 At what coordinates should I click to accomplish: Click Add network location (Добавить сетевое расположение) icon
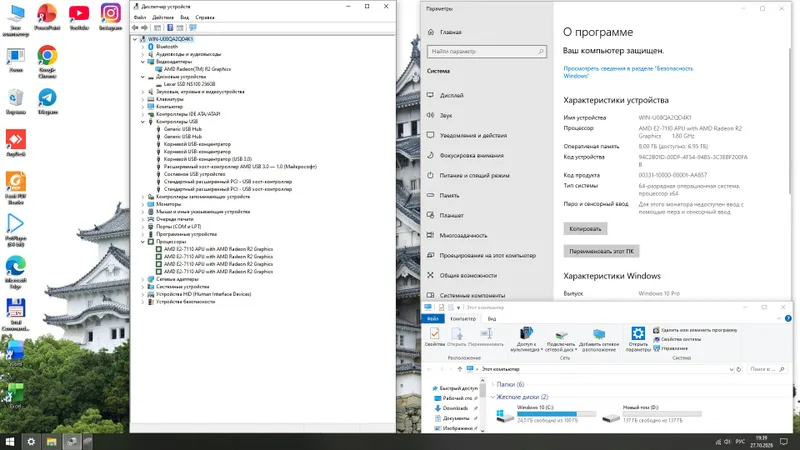pyautogui.click(x=599, y=339)
